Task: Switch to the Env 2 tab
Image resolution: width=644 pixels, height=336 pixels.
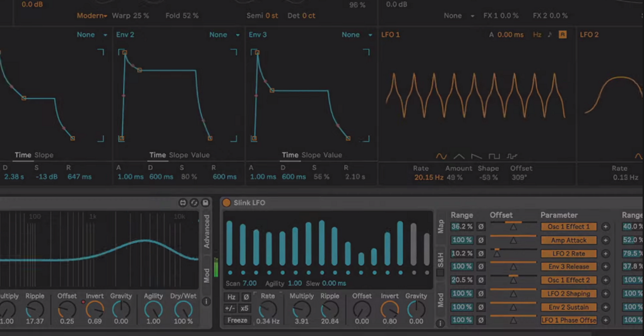Action: (125, 35)
